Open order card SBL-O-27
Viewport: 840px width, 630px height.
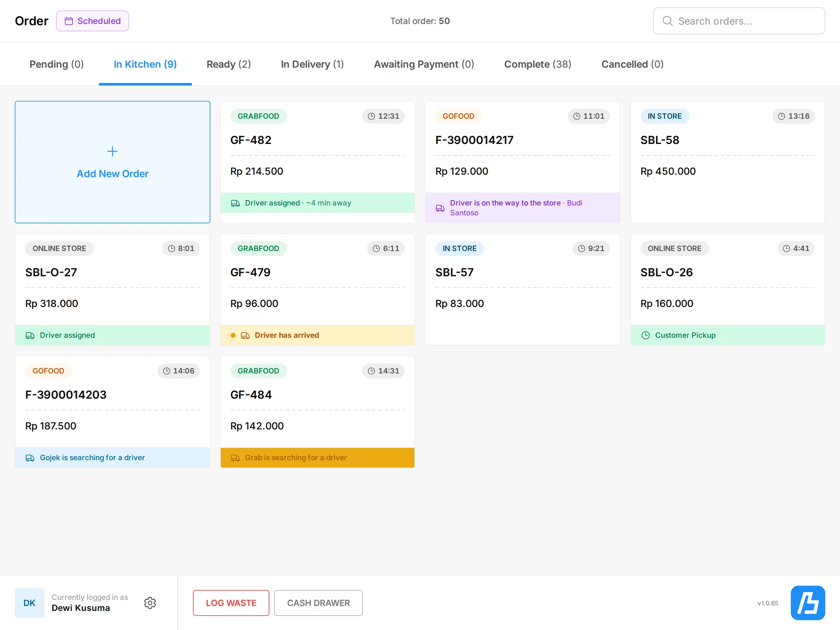(x=112, y=290)
